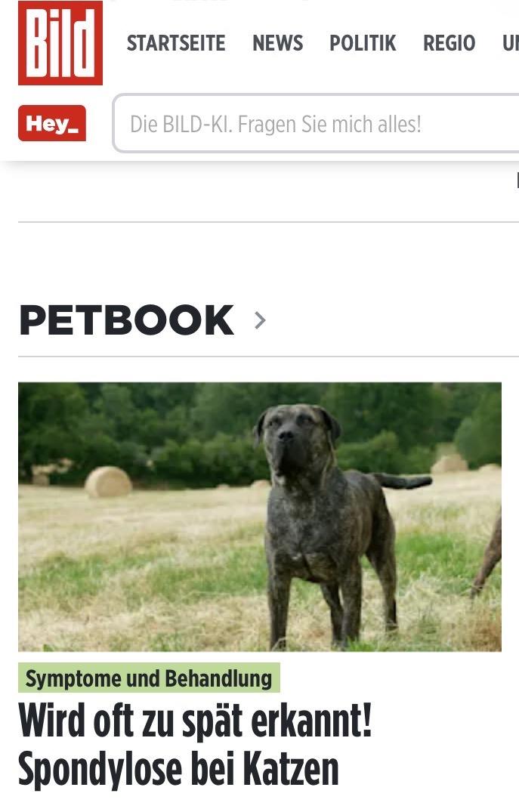Select the partially visible menu item after REGIO
This screenshot has height=812, width=519.
pos(511,43)
